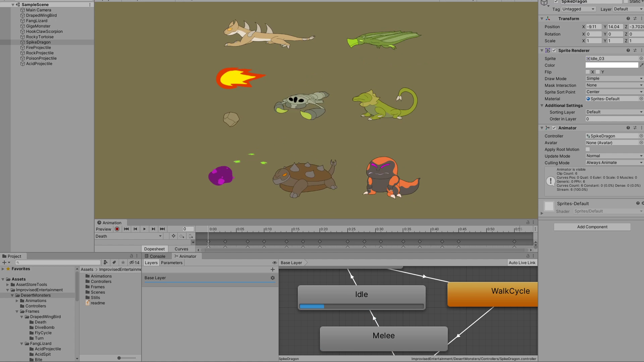This screenshot has height=362, width=644.
Task: Select the Animator tab
Action: pyautogui.click(x=185, y=256)
